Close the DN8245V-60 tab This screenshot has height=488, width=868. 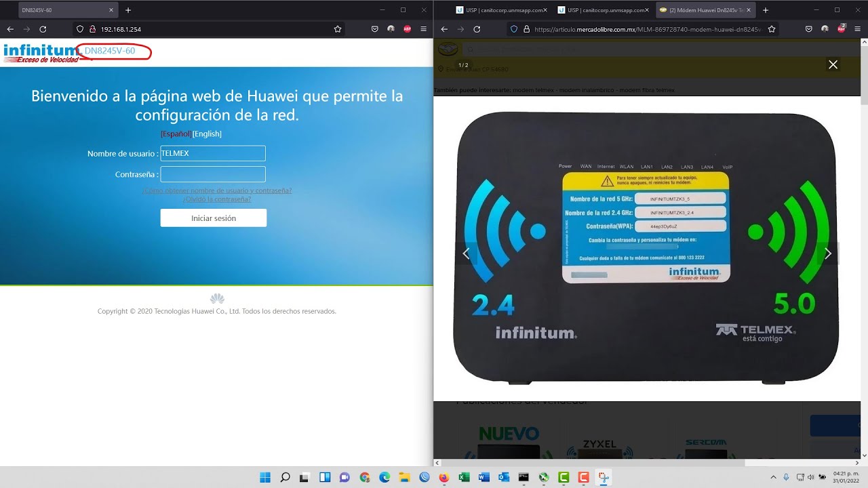click(111, 10)
